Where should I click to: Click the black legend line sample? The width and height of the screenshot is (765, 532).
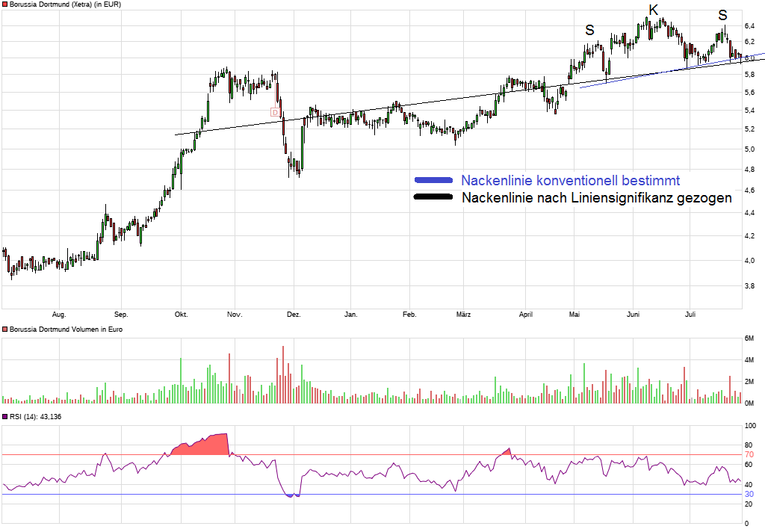(433, 197)
